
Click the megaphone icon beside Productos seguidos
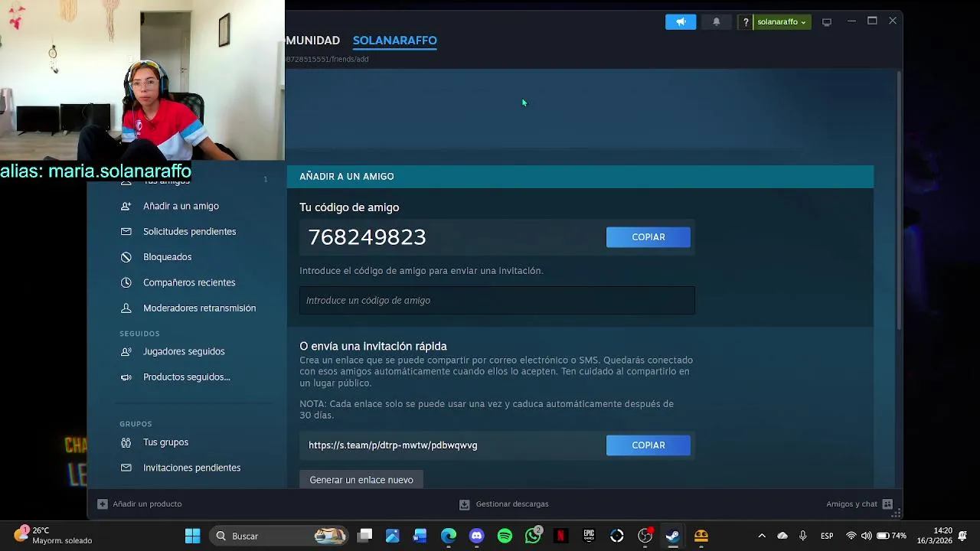pos(126,377)
